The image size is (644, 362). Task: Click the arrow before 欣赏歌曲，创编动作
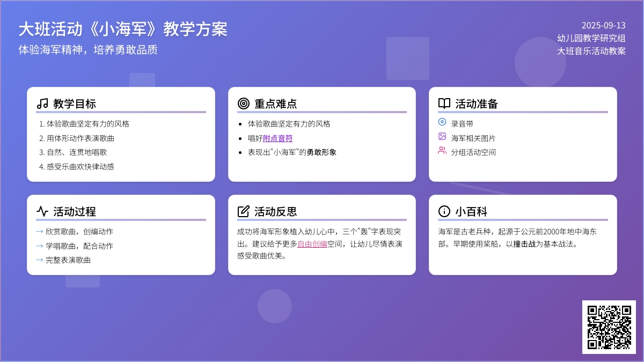[x=40, y=232]
